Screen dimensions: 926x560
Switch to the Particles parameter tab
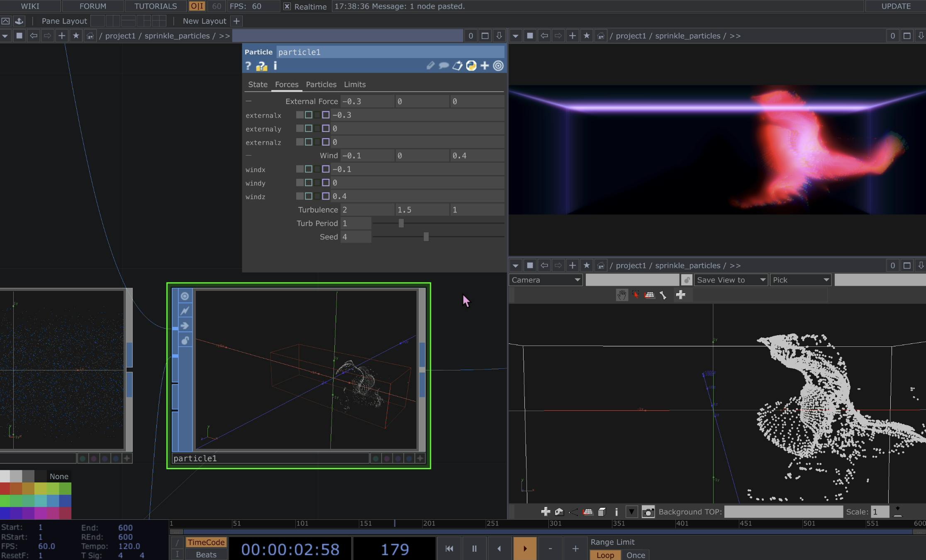click(321, 85)
